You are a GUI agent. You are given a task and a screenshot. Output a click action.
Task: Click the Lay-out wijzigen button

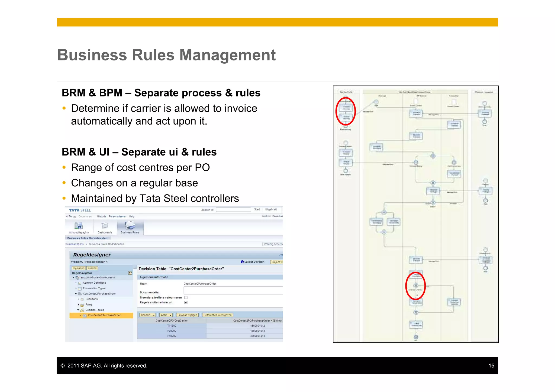pos(187,315)
